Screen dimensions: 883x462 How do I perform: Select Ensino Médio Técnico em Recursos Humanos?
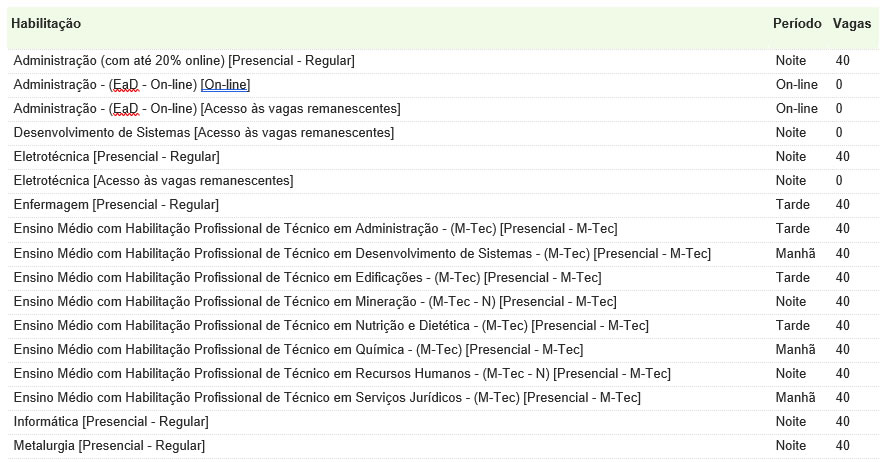pyautogui.click(x=342, y=373)
